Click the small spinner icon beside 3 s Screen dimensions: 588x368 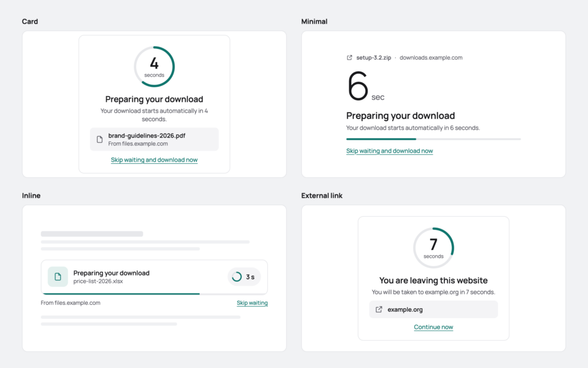(237, 277)
